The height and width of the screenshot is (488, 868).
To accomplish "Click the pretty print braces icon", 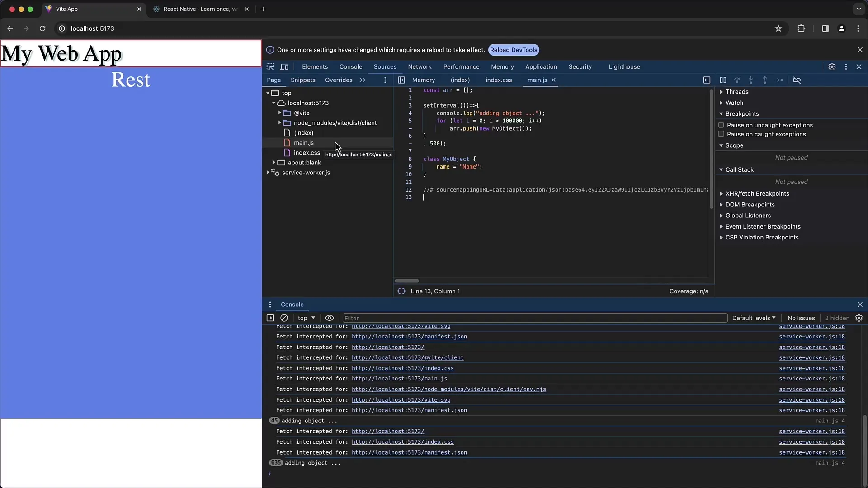I will tap(401, 291).
